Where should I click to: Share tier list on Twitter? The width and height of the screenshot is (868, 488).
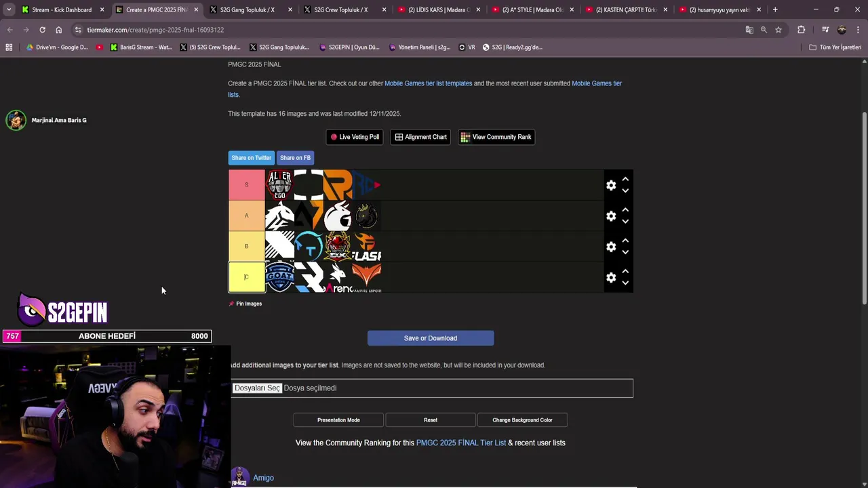(x=252, y=158)
